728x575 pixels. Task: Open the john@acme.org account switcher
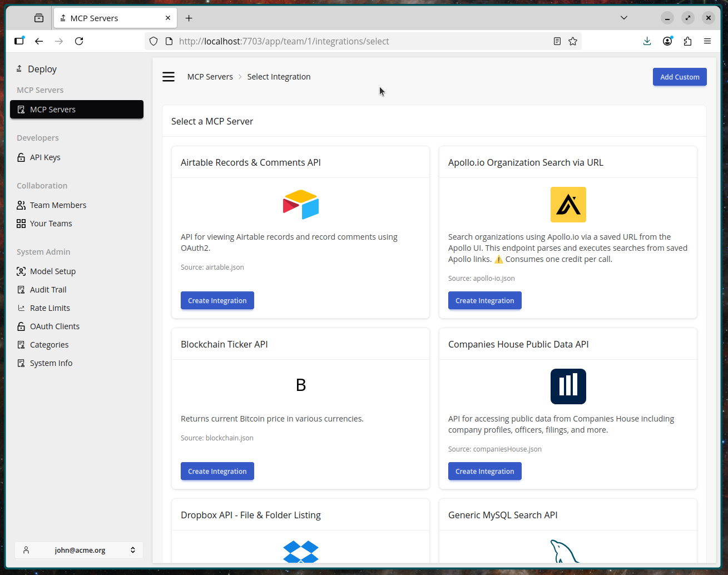tap(79, 550)
